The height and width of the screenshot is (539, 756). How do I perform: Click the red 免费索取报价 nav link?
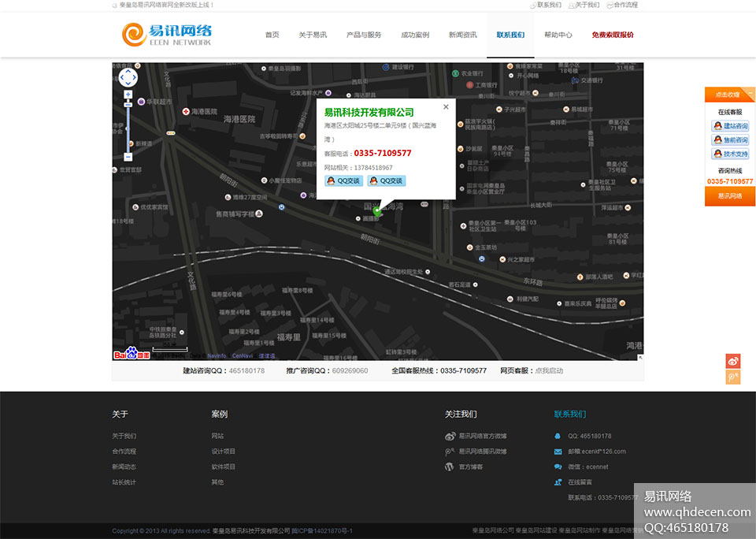click(x=613, y=35)
